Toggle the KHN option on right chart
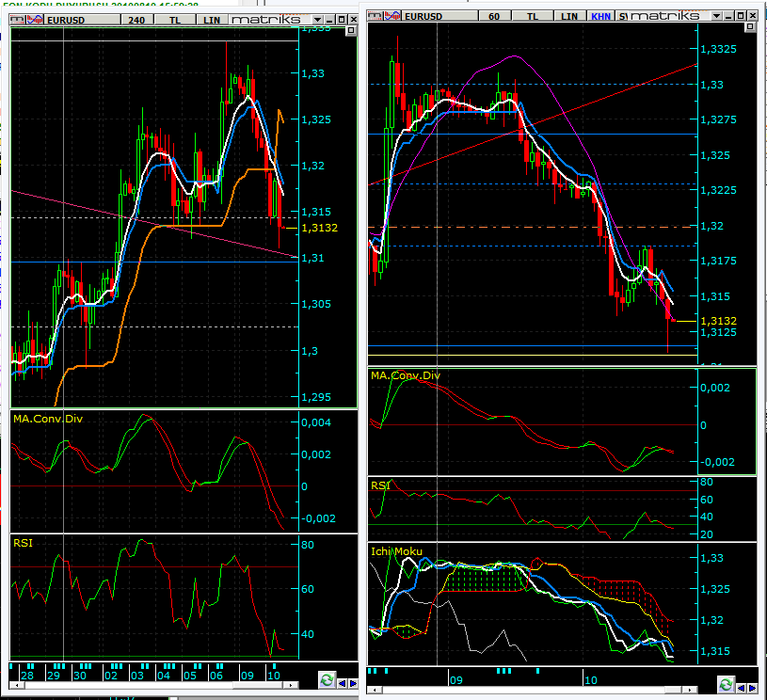767x700 pixels. click(599, 15)
